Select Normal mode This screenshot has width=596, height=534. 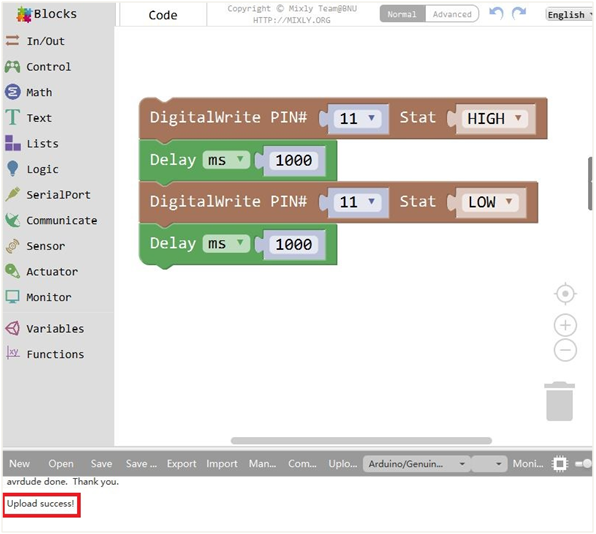pyautogui.click(x=402, y=14)
